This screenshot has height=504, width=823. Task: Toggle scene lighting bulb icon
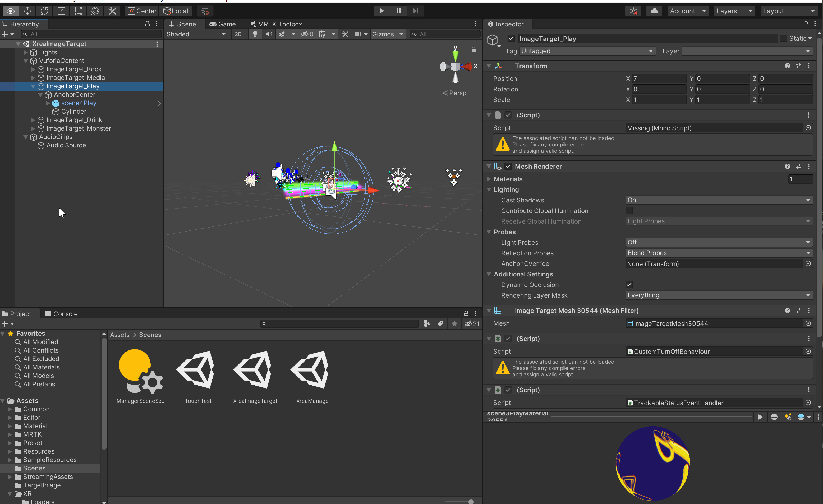pyautogui.click(x=255, y=34)
